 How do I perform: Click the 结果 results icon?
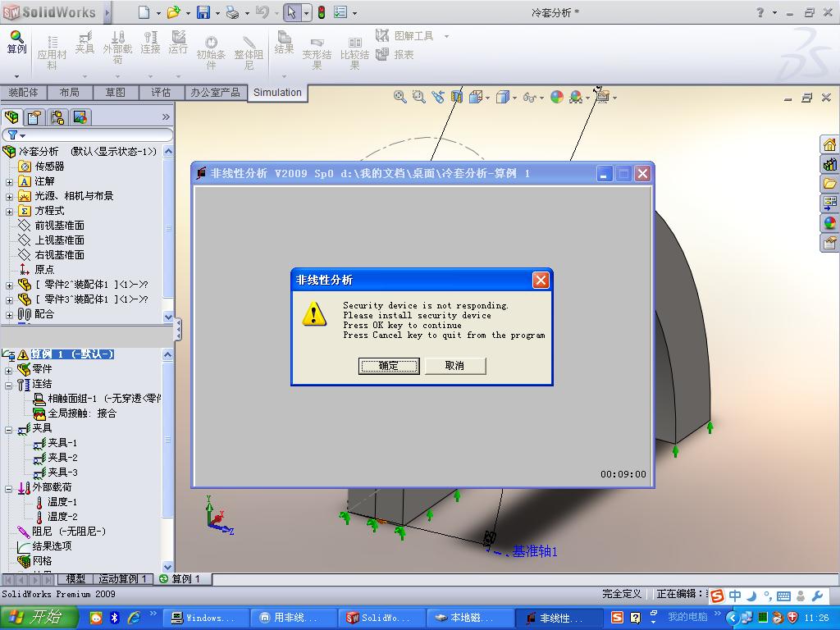[284, 43]
